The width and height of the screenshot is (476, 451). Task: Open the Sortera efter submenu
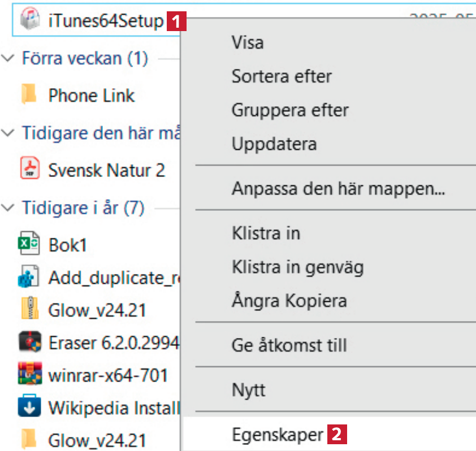[x=282, y=76]
